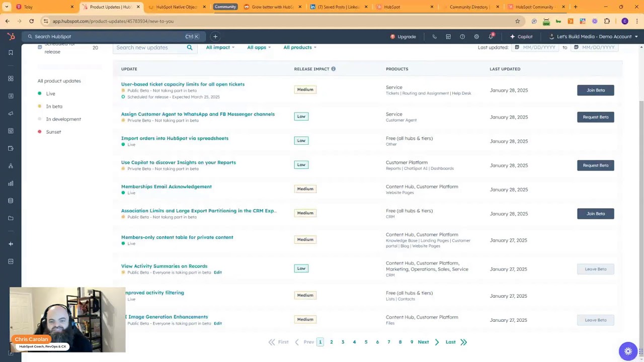Open the Automation workflow icon in sidebar
The image size is (644, 362).
tap(11, 166)
